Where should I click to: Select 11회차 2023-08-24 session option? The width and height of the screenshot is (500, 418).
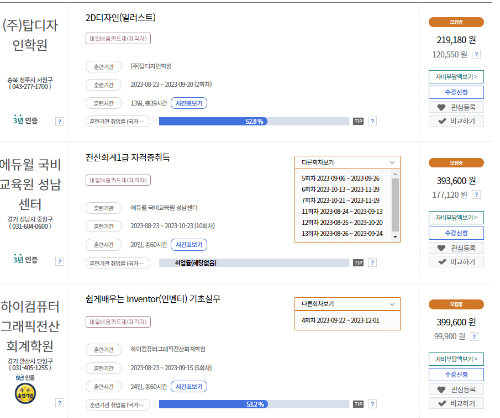point(342,212)
